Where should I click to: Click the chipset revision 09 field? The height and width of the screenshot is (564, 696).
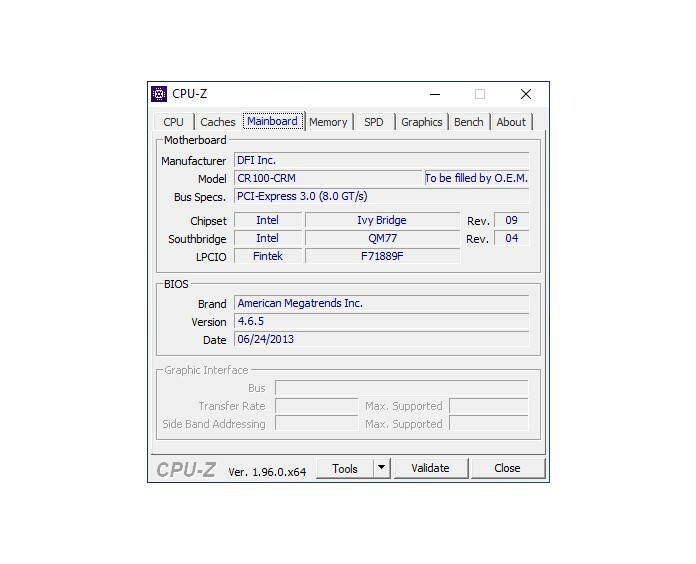(x=511, y=220)
